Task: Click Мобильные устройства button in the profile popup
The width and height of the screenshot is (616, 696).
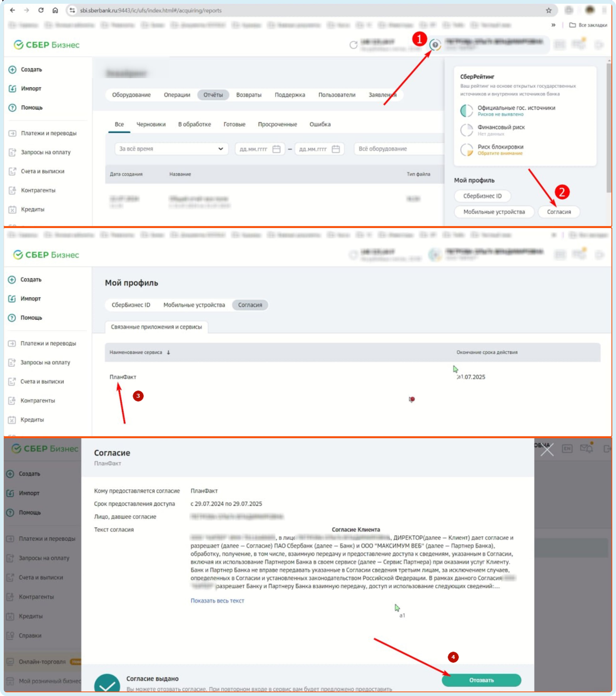Action: 494,212
